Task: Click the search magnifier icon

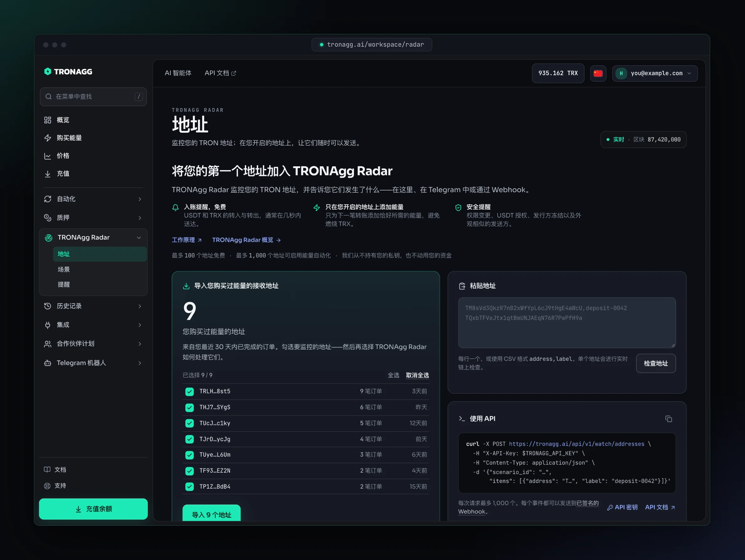Action: click(x=49, y=97)
